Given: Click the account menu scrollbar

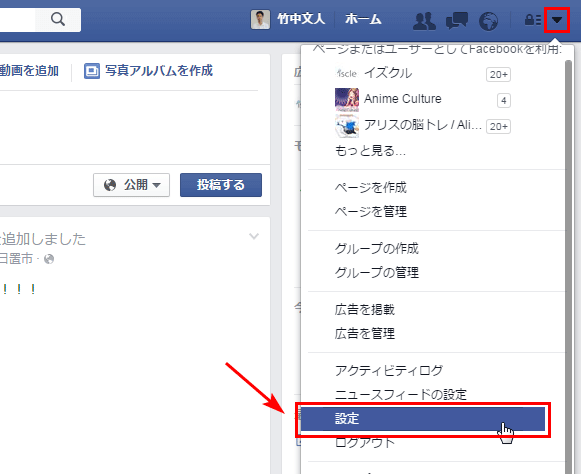Looking at the screenshot, I should [568, 267].
